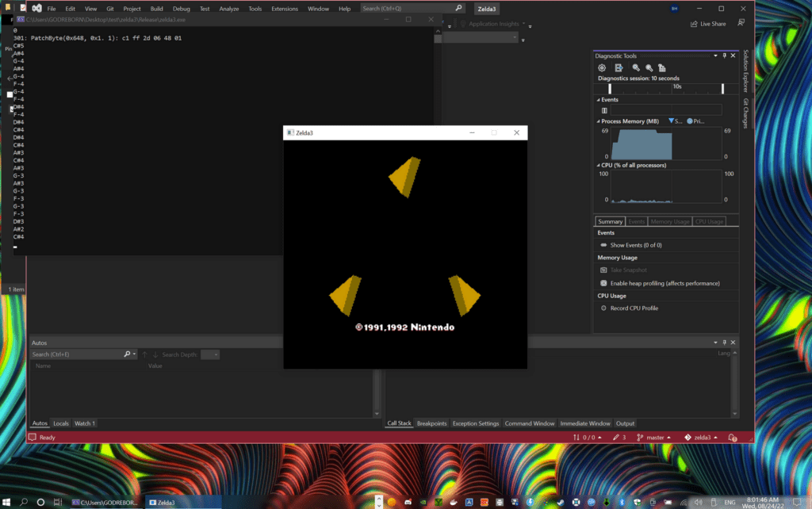Viewport: 812px width, 509px height.
Task: Switch to the Breakpoints tab
Action: point(431,423)
